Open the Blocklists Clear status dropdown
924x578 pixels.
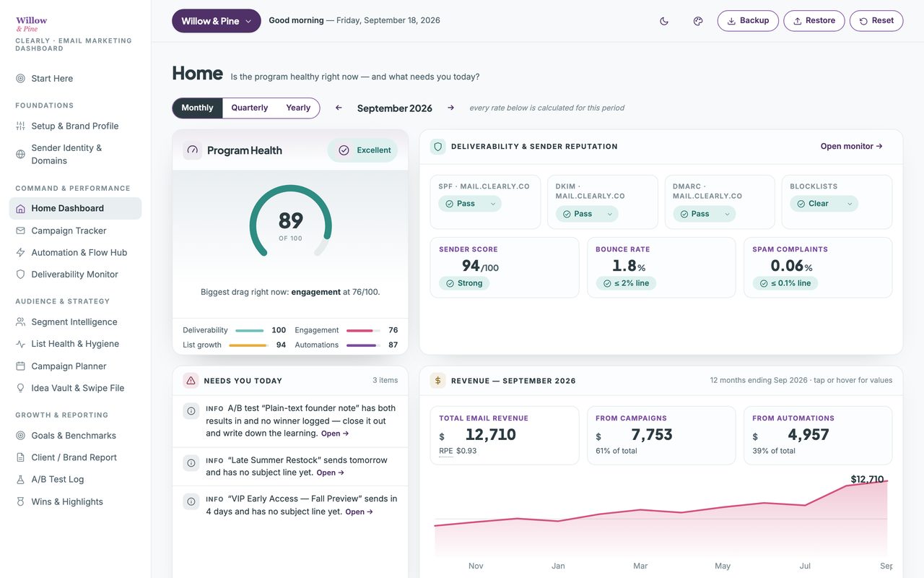pos(824,204)
